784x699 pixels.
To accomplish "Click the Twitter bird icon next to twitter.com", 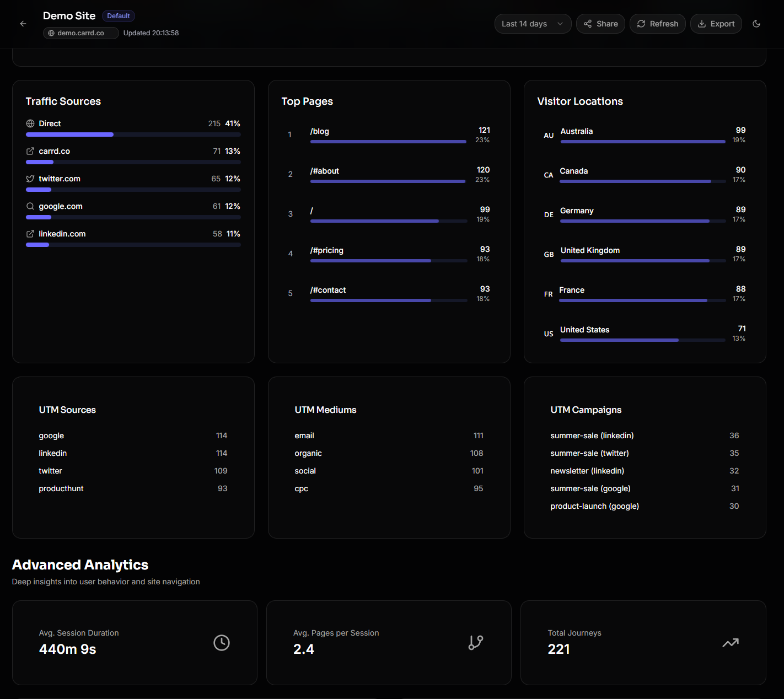I will [30, 178].
